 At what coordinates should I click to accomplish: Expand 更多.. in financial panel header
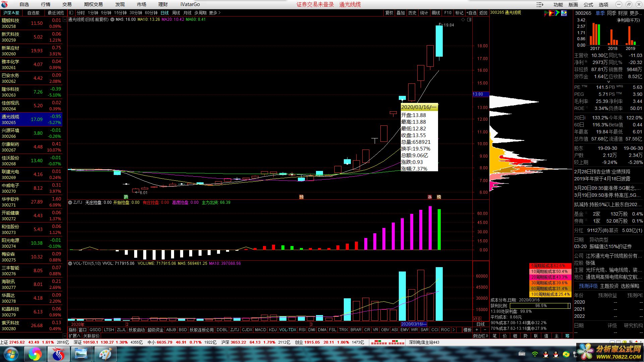(x=635, y=13)
